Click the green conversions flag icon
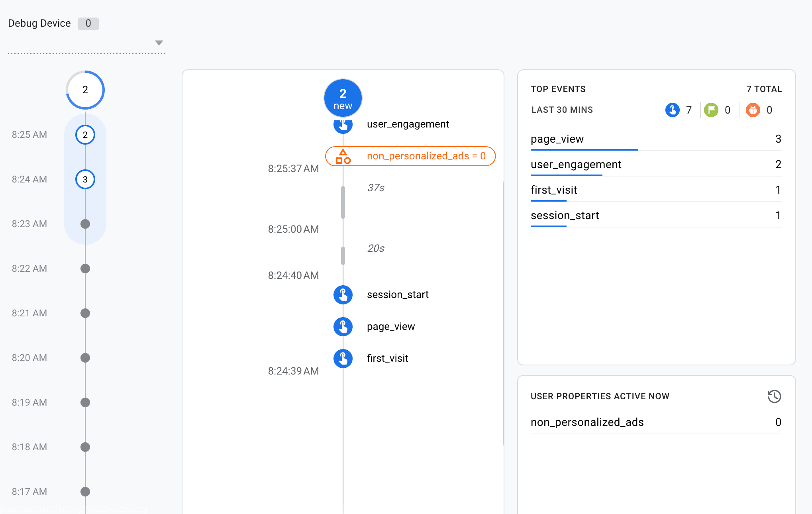 coord(711,110)
